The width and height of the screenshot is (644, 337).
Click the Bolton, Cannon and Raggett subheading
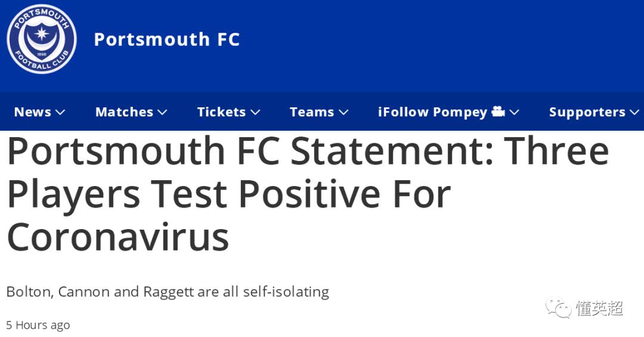(168, 292)
